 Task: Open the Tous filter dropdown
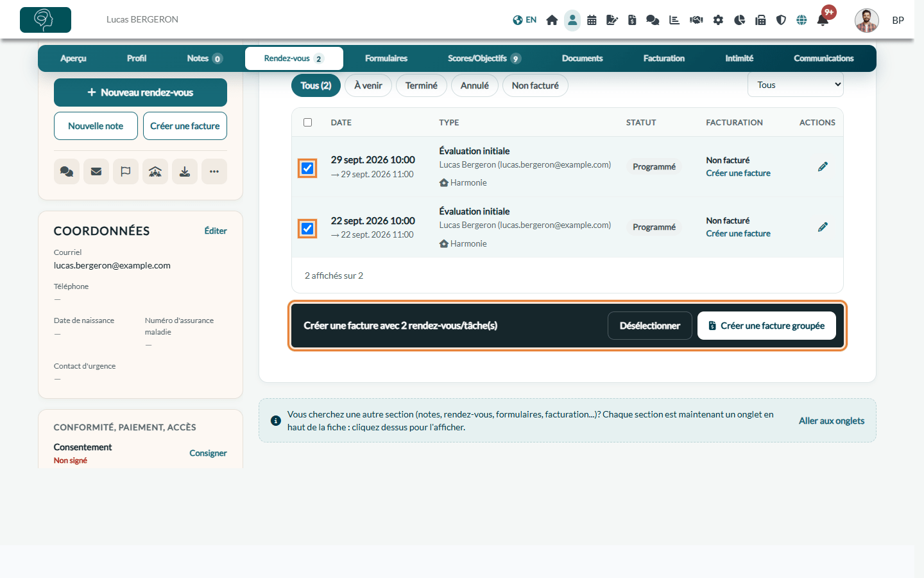click(796, 85)
